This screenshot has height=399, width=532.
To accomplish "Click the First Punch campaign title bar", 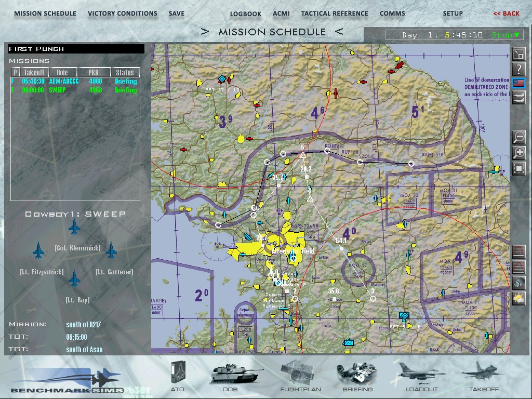I will click(x=76, y=49).
